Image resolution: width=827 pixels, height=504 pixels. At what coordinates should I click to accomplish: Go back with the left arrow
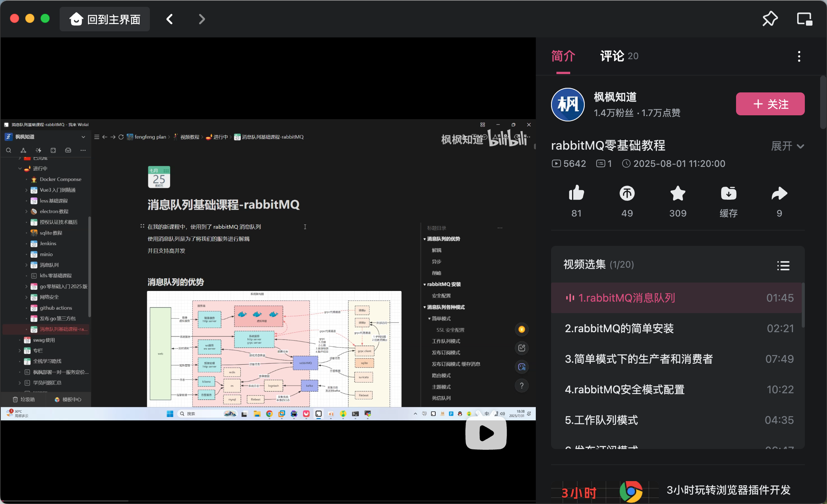pyautogui.click(x=170, y=19)
